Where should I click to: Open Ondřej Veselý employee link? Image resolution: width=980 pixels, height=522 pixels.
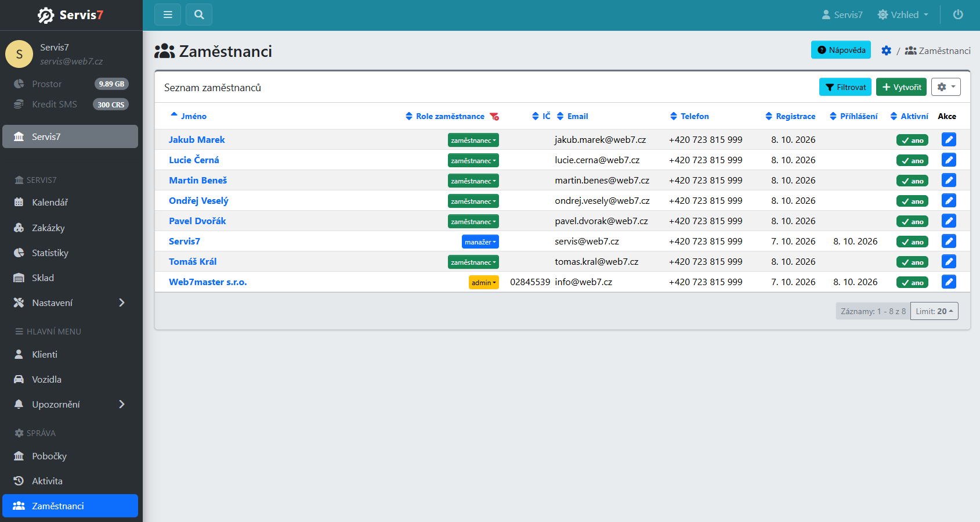click(198, 200)
